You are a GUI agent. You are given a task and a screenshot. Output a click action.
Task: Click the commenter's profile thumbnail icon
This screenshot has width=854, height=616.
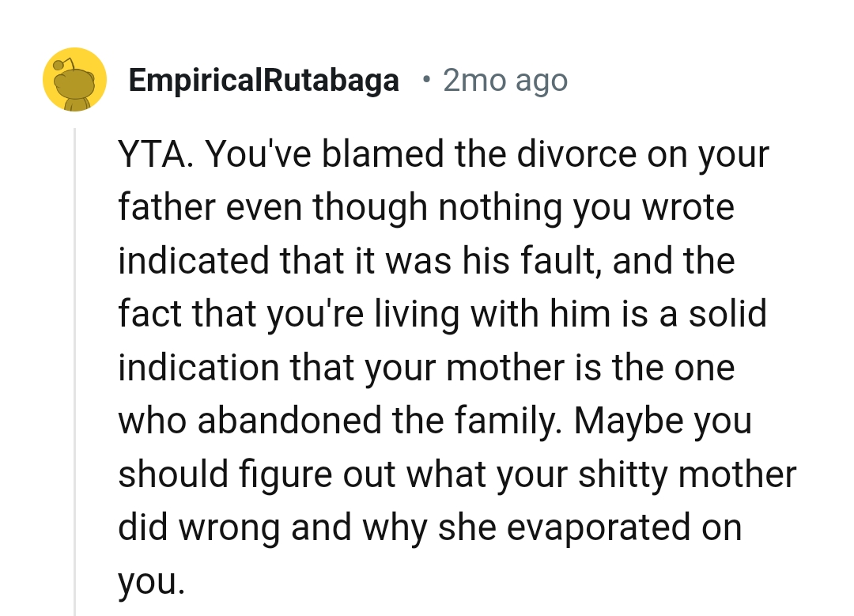[74, 79]
